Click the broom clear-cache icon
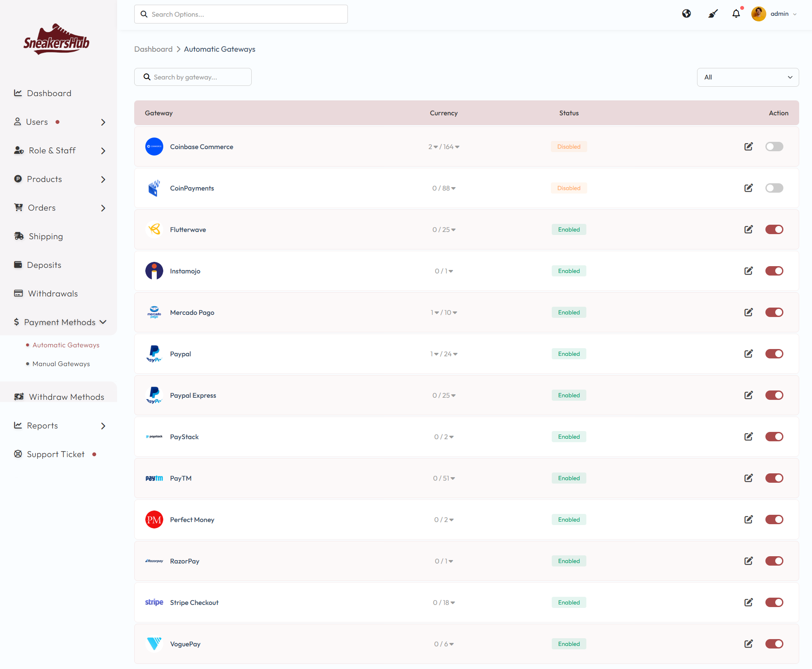The height and width of the screenshot is (669, 812). click(x=712, y=14)
